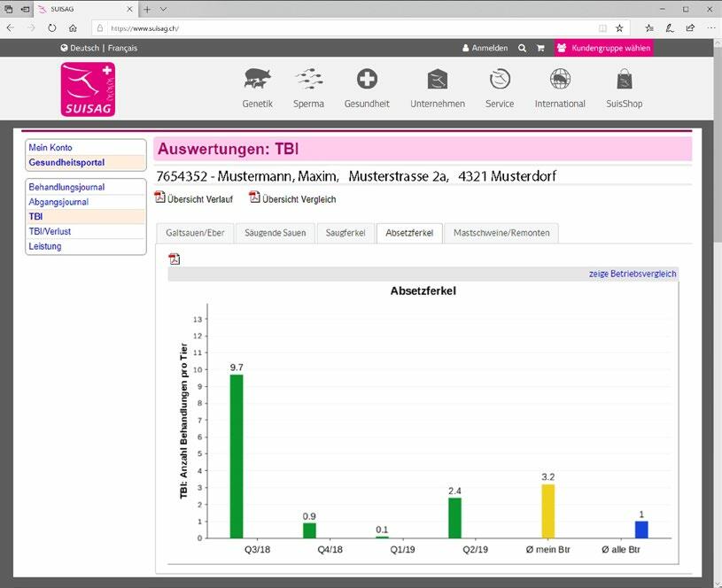
Task: Switch to the Saugferkel tab
Action: (345, 233)
